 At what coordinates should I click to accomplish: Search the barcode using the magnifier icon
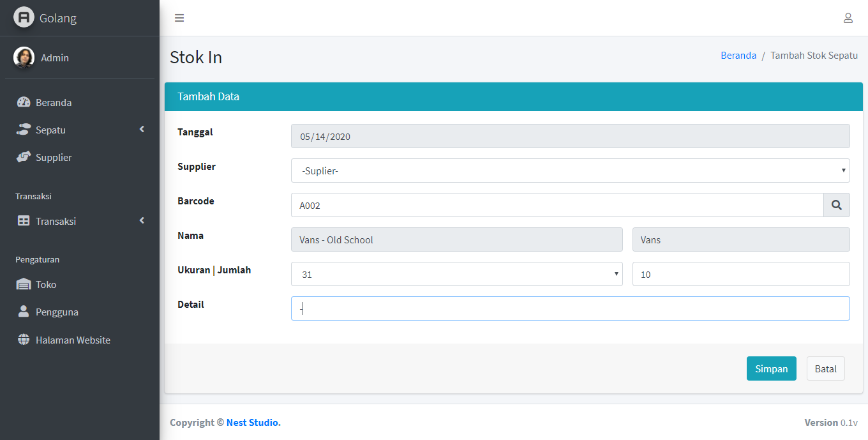[837, 205]
